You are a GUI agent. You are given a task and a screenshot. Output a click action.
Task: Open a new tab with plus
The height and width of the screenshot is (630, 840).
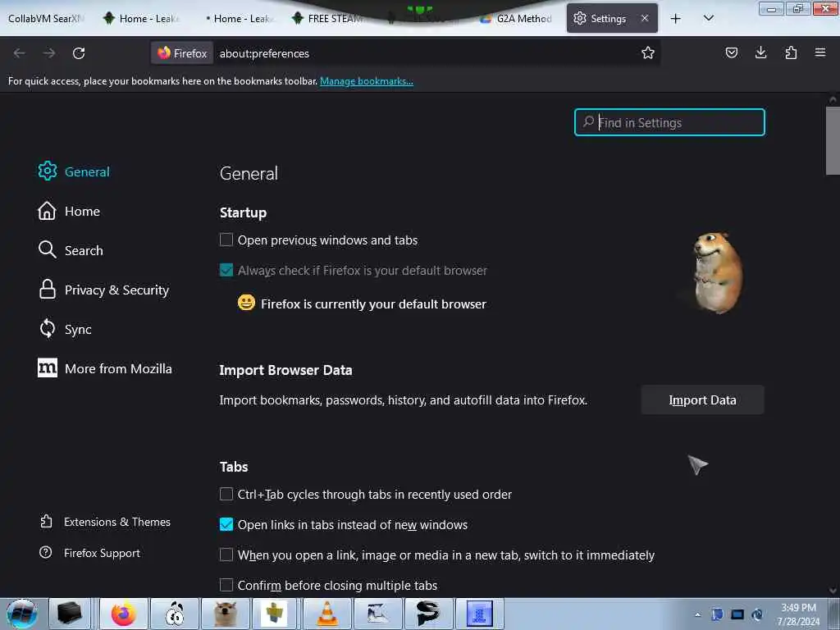pyautogui.click(x=676, y=19)
